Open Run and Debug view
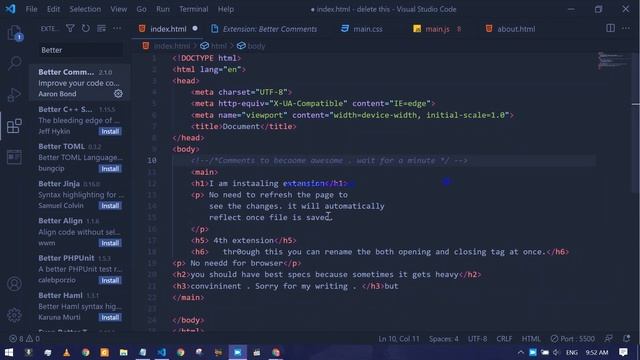 tap(14, 95)
